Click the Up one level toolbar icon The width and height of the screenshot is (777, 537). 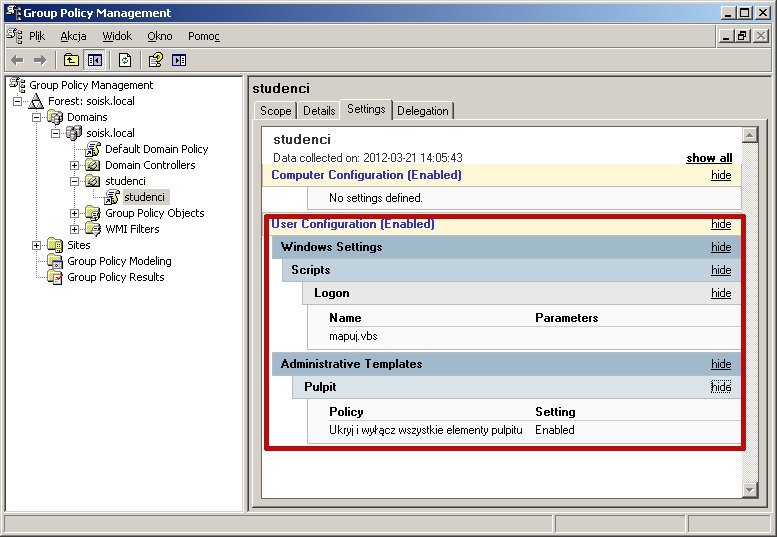(x=71, y=60)
